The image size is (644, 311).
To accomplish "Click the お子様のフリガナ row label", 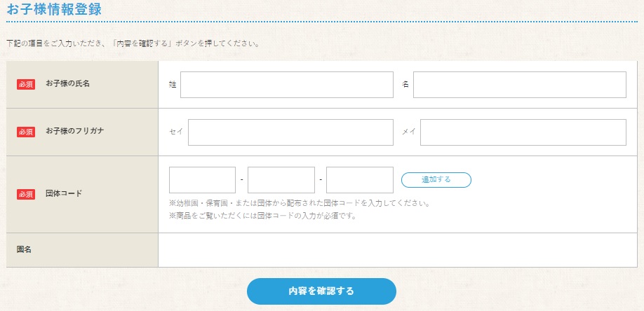I will click(x=75, y=131).
